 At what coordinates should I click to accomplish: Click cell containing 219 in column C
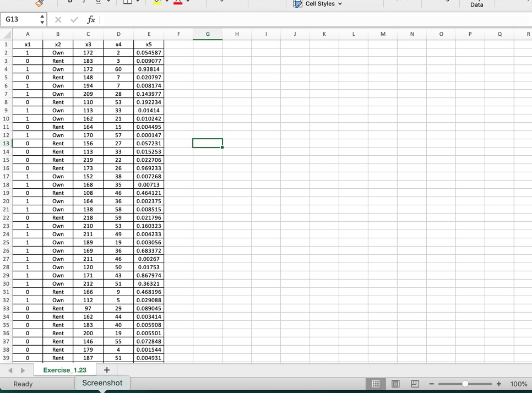click(x=88, y=160)
